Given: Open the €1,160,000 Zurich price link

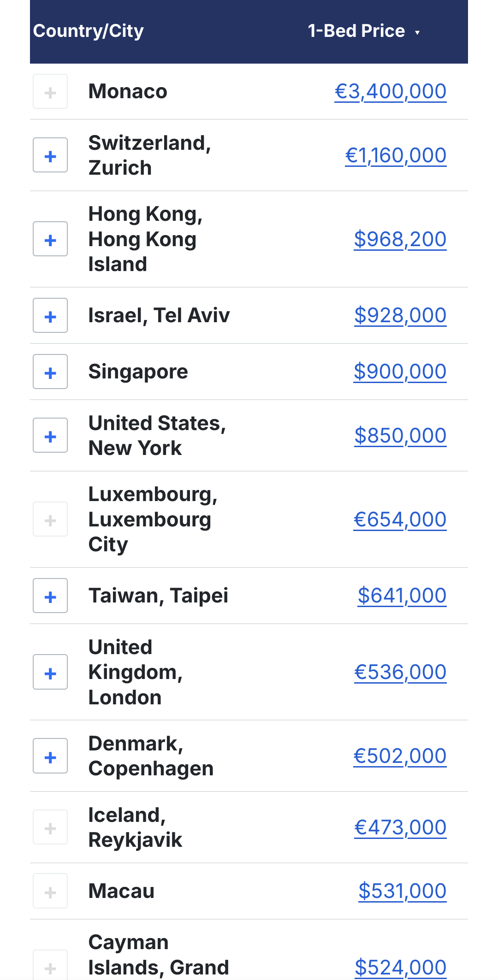Looking at the screenshot, I should (396, 155).
